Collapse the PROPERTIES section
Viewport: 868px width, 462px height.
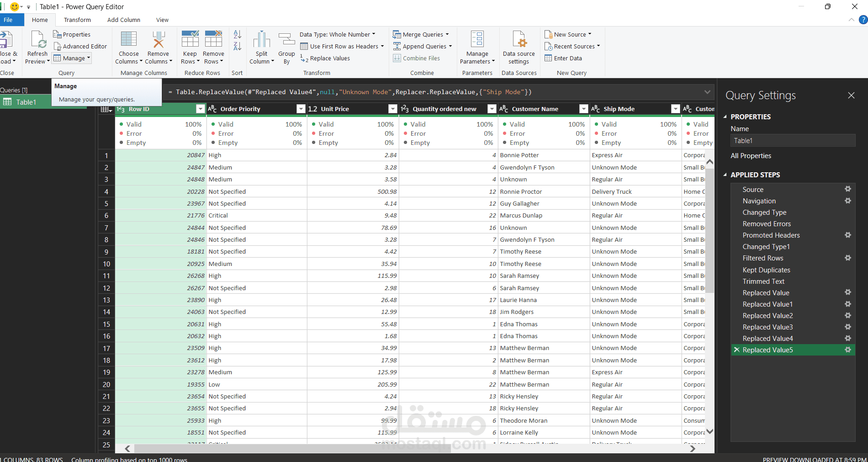[x=725, y=117]
